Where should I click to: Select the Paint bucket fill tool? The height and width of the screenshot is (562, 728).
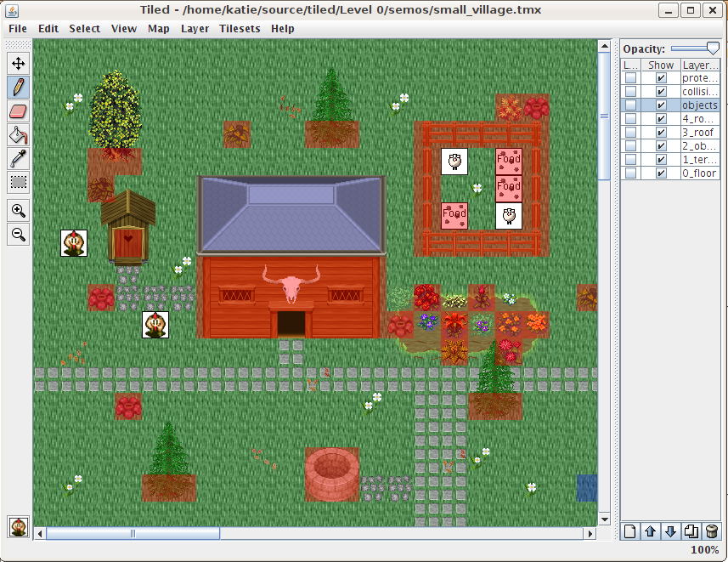pos(18,134)
